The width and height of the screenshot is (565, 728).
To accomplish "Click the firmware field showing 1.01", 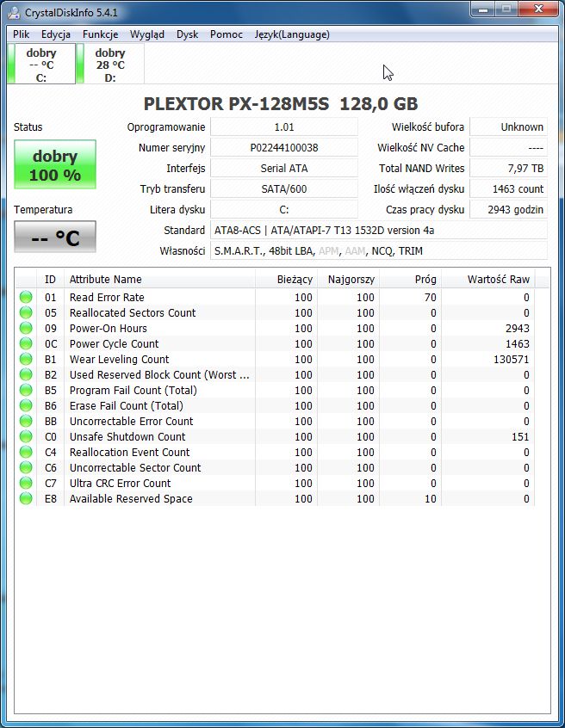I will coord(284,126).
